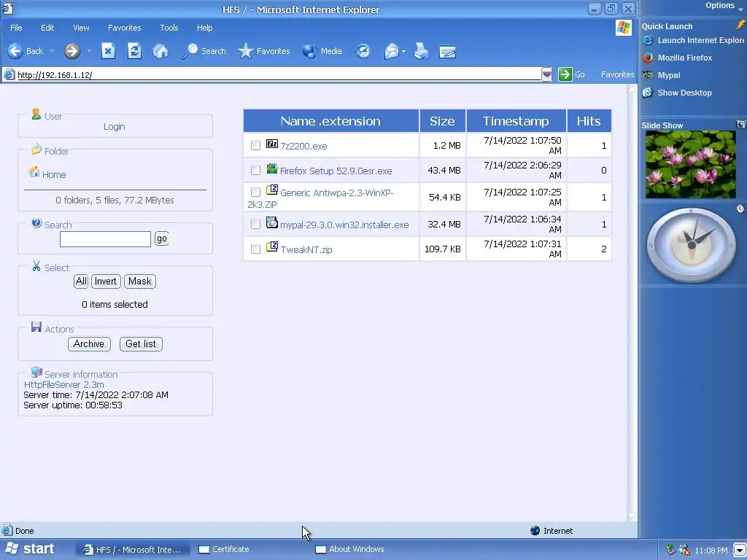Open the History toolbar icon
The height and width of the screenshot is (560, 747).
click(x=363, y=51)
